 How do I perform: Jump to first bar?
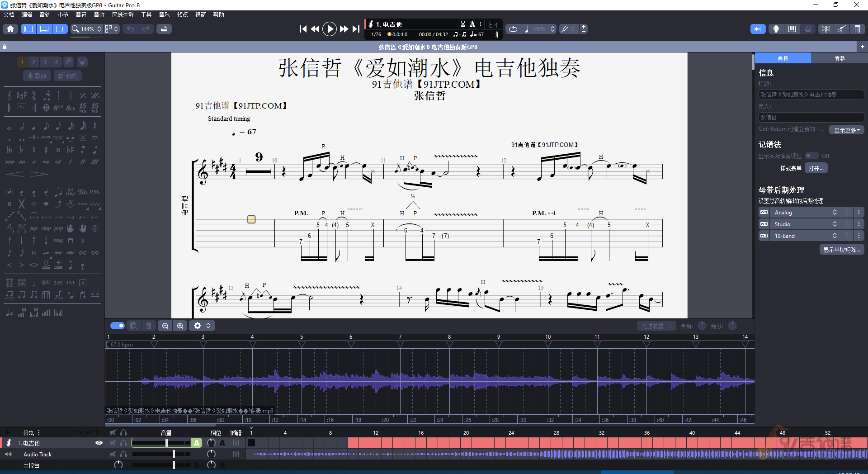click(x=303, y=29)
